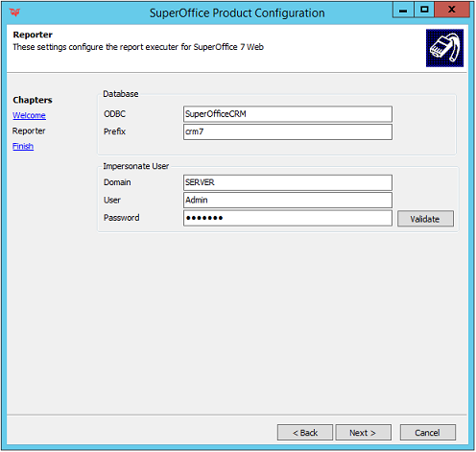Click the window title bar text
The width and height of the screenshot is (476, 452).
[237, 13]
